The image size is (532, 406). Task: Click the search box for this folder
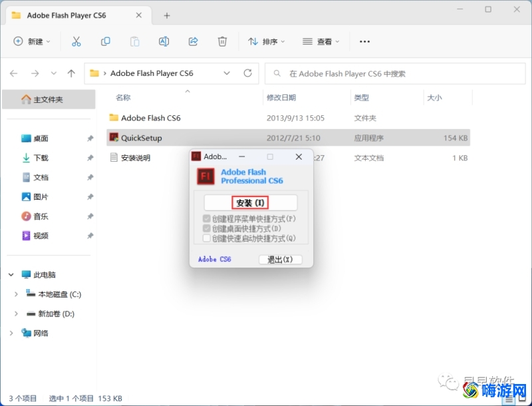[395, 73]
